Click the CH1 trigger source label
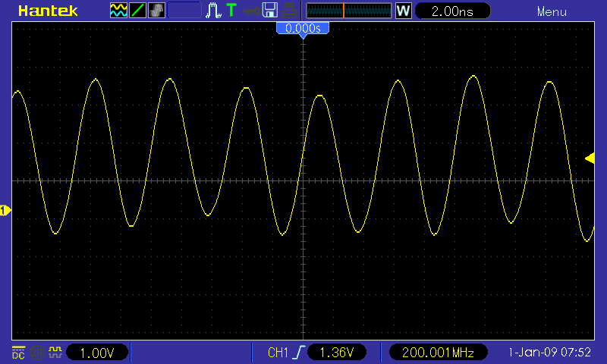 click(278, 353)
